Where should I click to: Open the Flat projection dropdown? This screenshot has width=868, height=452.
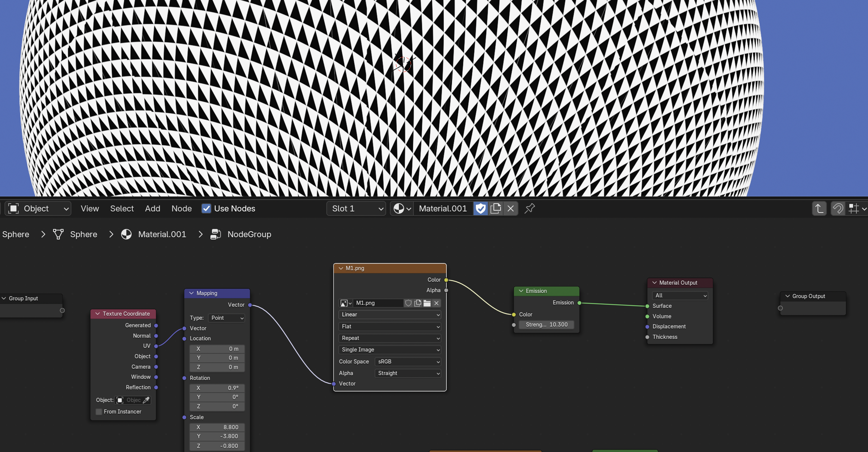pyautogui.click(x=390, y=326)
